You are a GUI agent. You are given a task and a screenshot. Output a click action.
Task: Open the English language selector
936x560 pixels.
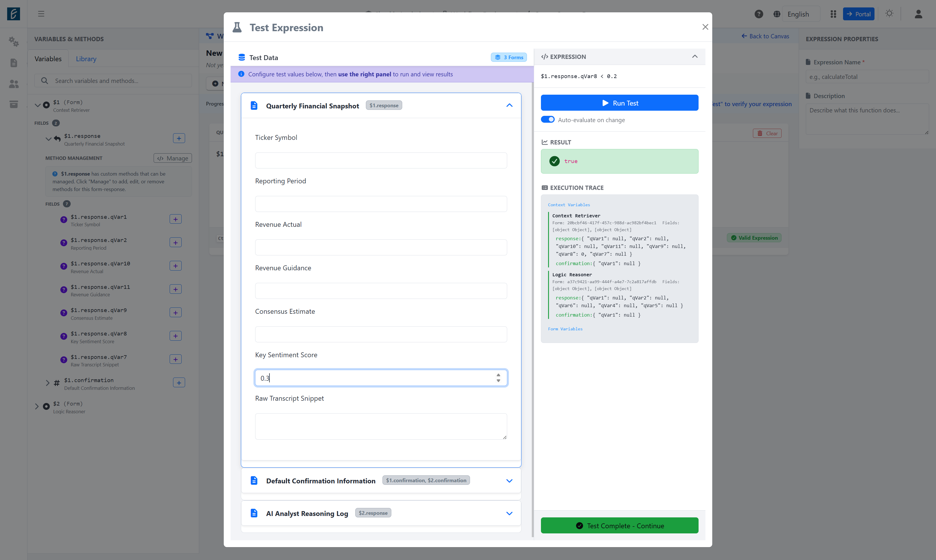801,14
